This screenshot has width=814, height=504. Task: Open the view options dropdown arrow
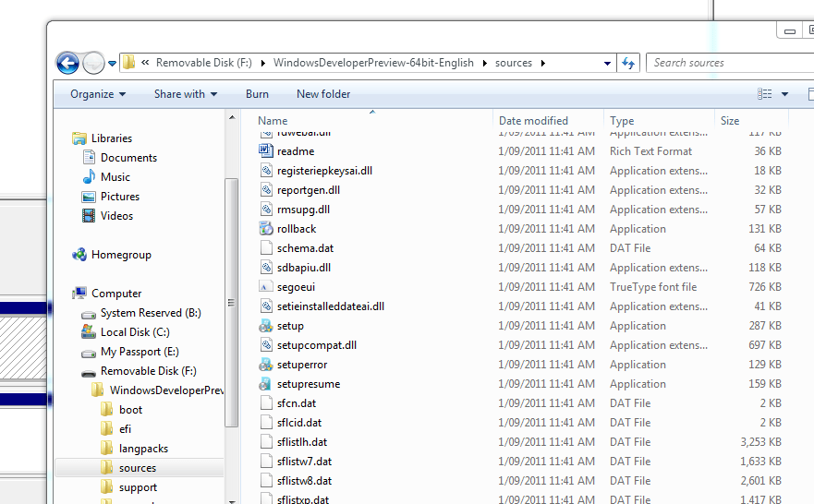click(784, 94)
